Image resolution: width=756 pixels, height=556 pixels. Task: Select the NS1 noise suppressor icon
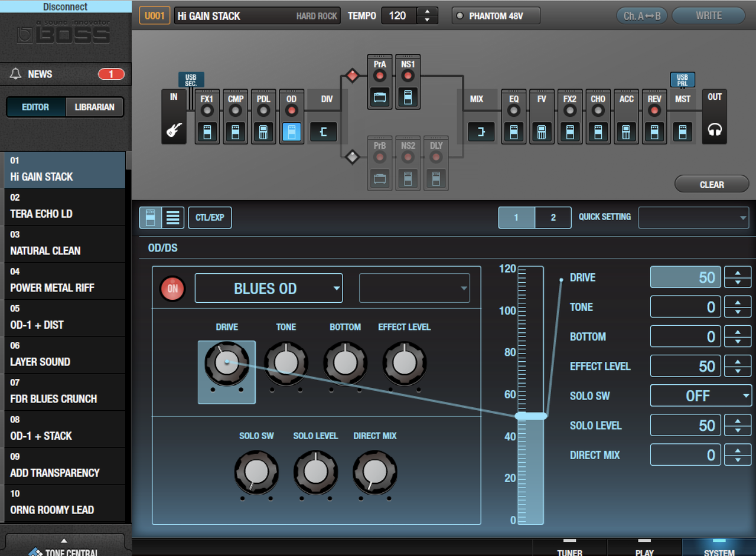408,97
